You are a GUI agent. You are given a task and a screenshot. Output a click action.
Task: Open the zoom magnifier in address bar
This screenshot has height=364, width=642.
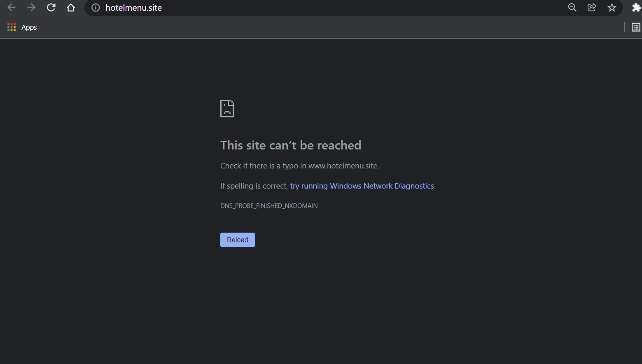[x=572, y=7]
